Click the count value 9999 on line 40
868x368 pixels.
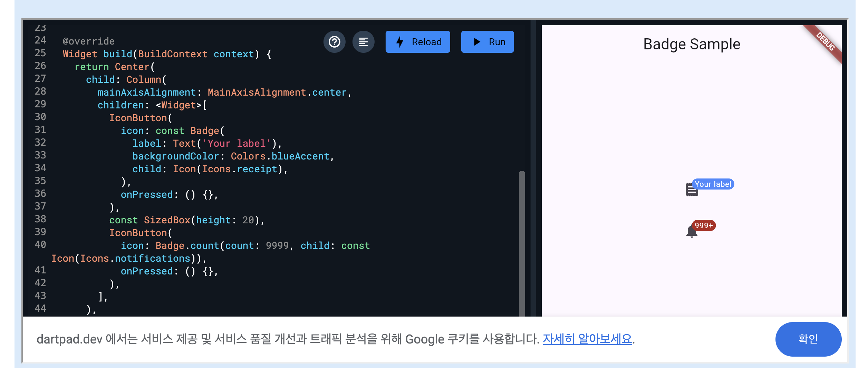pos(277,246)
